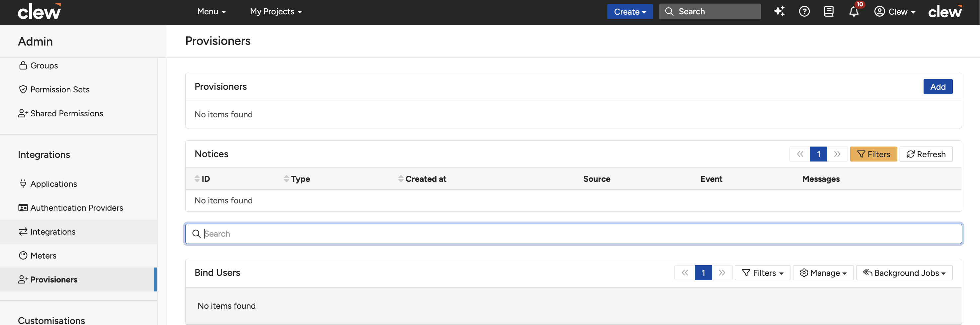Screen dimensions: 980x325
Task: Go to next page in Notices pagination
Action: pos(837,154)
